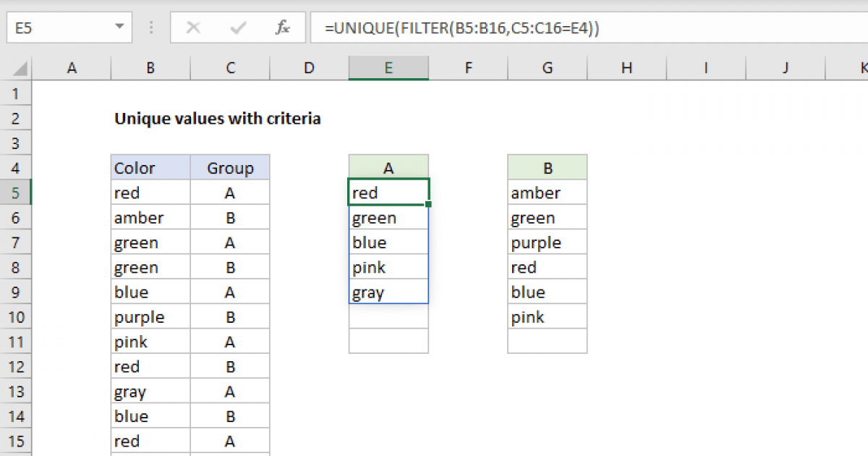This screenshot has width=868, height=456.
Task: Click the Color header cell
Action: pos(150,168)
